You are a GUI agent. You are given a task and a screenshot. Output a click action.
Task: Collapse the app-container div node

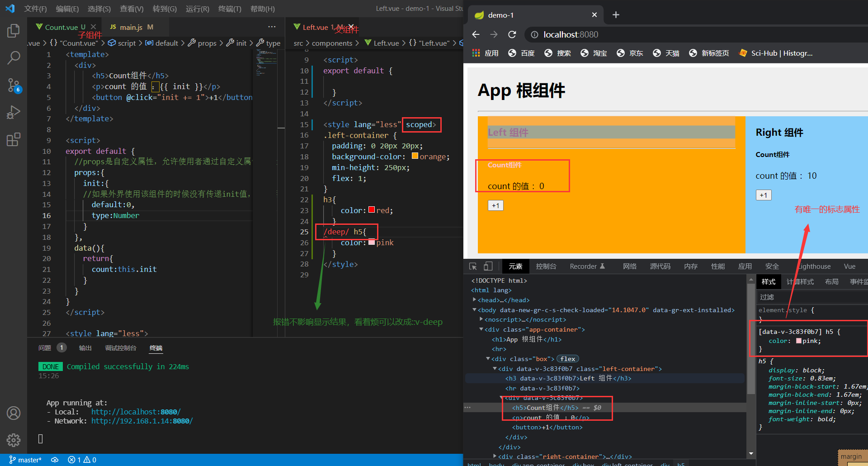pos(481,329)
